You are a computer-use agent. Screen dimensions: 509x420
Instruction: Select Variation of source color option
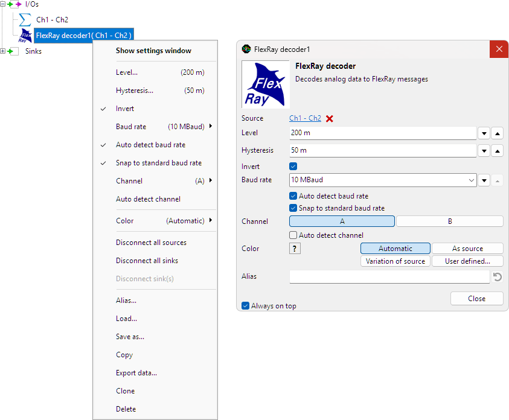tap(395, 261)
